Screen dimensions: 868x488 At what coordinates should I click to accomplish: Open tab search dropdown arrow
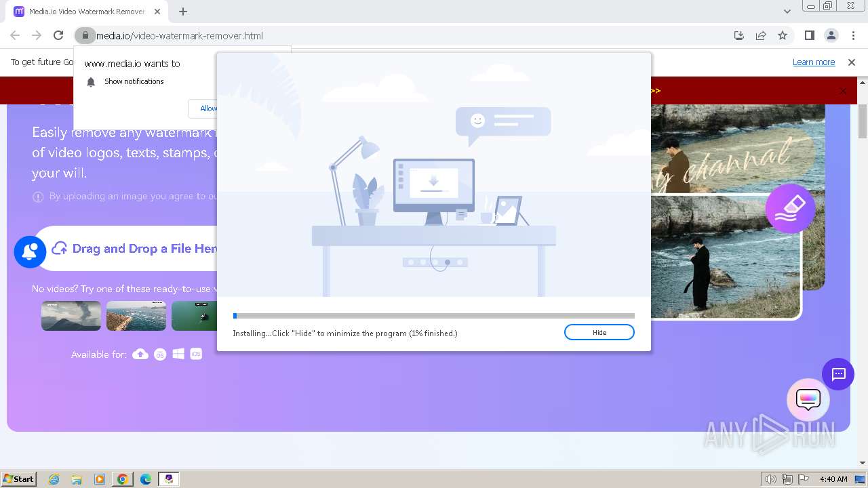pos(787,12)
